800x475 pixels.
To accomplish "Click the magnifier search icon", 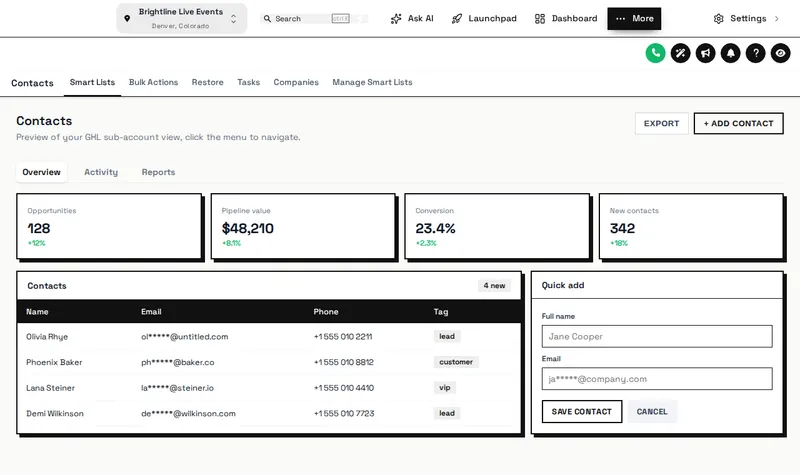I will click(x=267, y=18).
